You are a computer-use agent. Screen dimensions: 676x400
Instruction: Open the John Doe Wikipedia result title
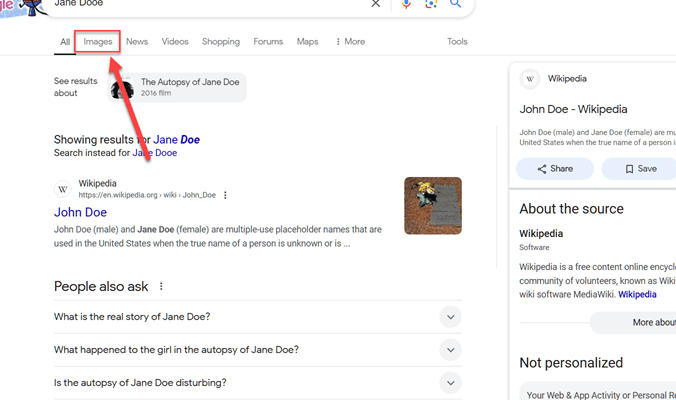(x=80, y=212)
